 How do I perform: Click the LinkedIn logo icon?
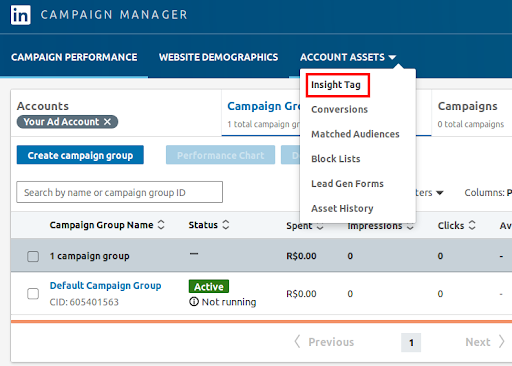tap(20, 15)
